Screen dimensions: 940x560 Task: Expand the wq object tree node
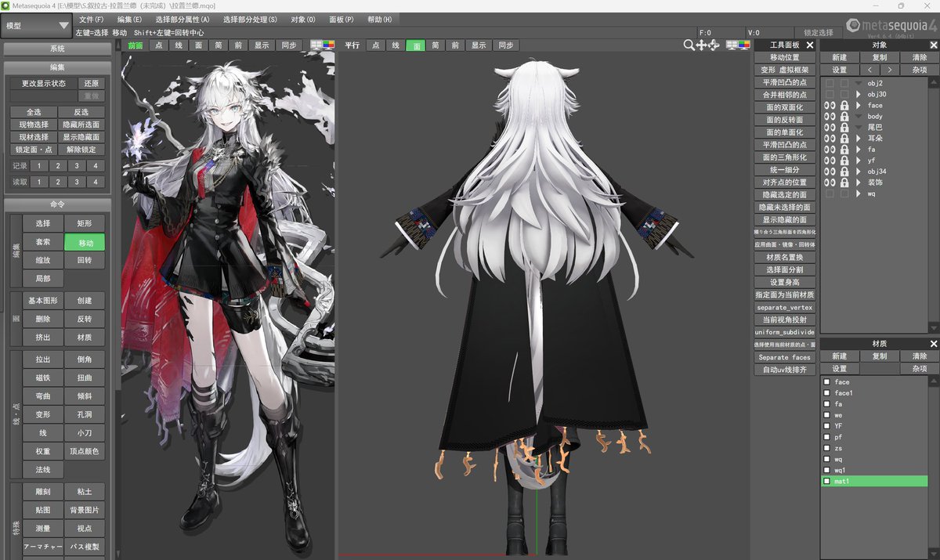coord(859,193)
